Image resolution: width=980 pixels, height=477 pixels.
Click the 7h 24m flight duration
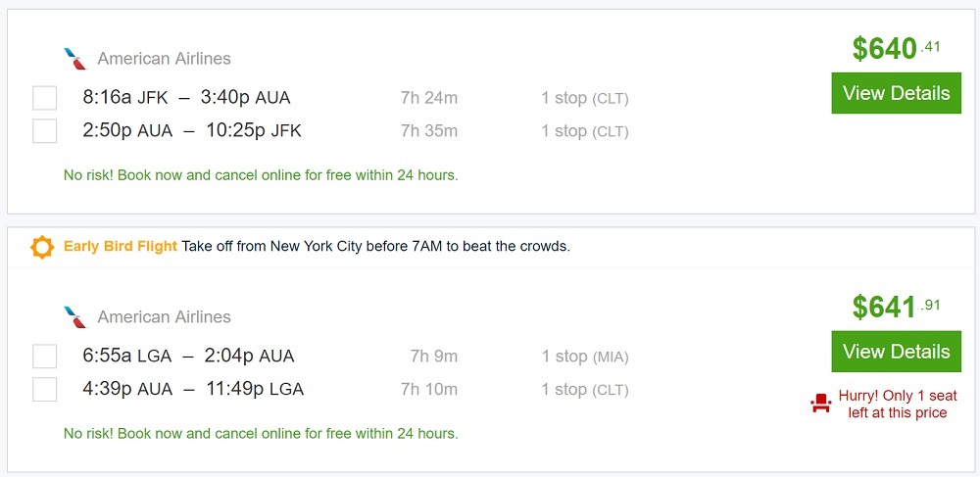tap(429, 98)
